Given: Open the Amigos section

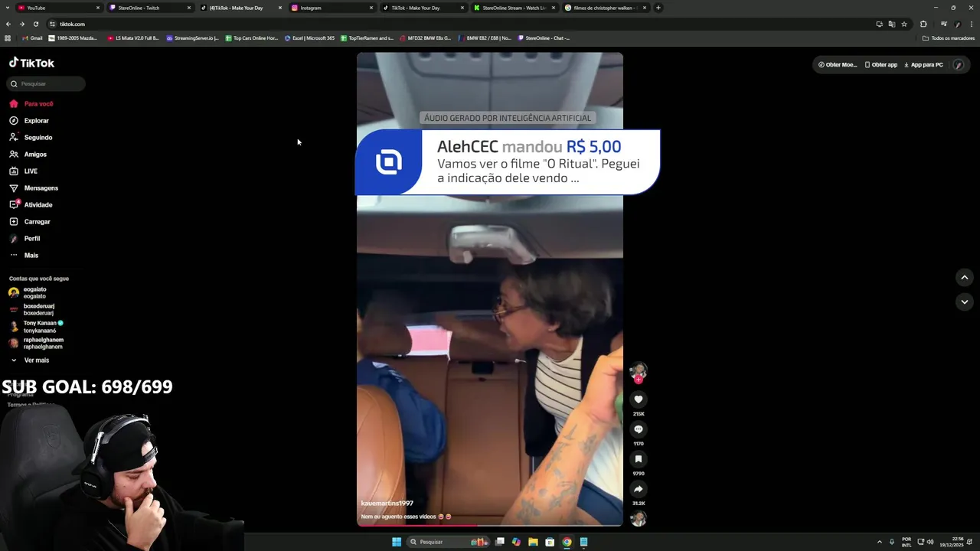Looking at the screenshot, I should point(28,154).
